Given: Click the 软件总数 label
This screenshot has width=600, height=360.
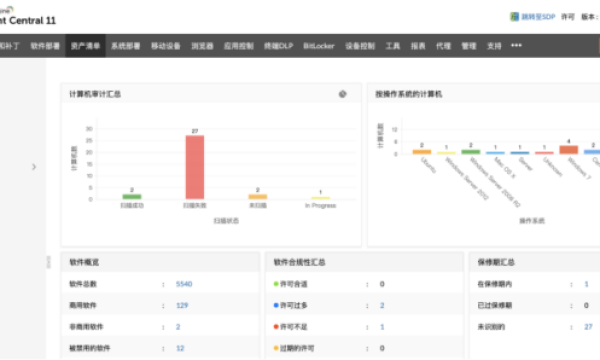Looking at the screenshot, I should (x=83, y=284).
